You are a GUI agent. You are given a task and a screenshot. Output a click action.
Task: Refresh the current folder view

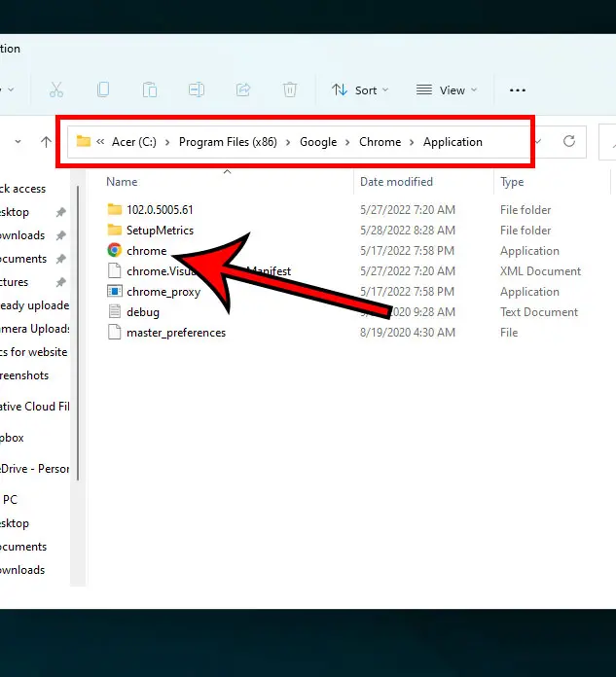[x=569, y=141]
